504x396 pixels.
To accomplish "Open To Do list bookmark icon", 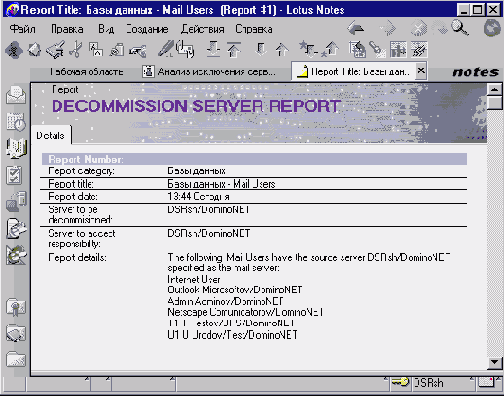I will pyautogui.click(x=14, y=175).
